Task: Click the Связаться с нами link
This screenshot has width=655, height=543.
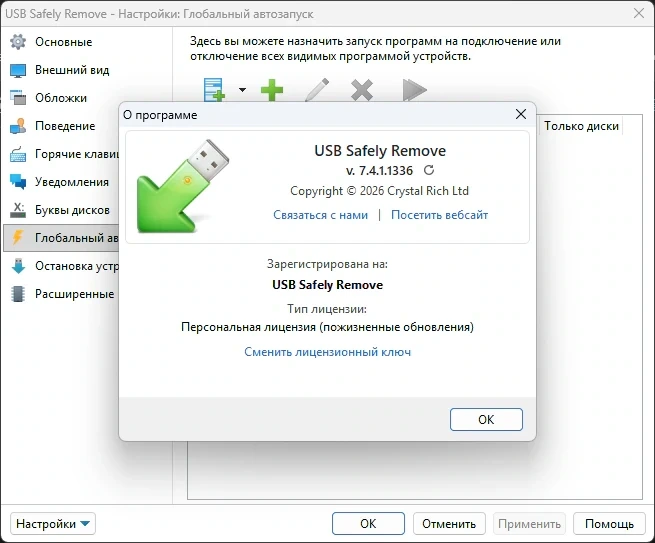Action: click(x=320, y=215)
